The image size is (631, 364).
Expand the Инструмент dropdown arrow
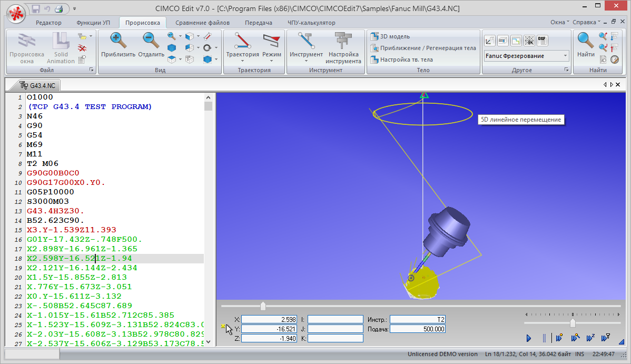tap(306, 61)
